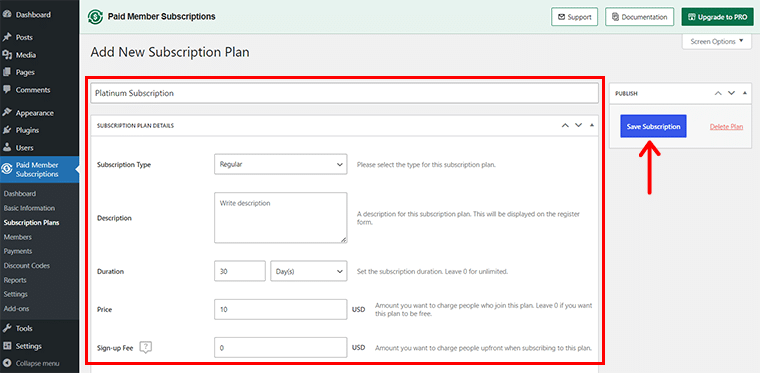The width and height of the screenshot is (760, 373).
Task: Open the Duration unit Day(s) dropdown
Action: pyautogui.click(x=309, y=271)
